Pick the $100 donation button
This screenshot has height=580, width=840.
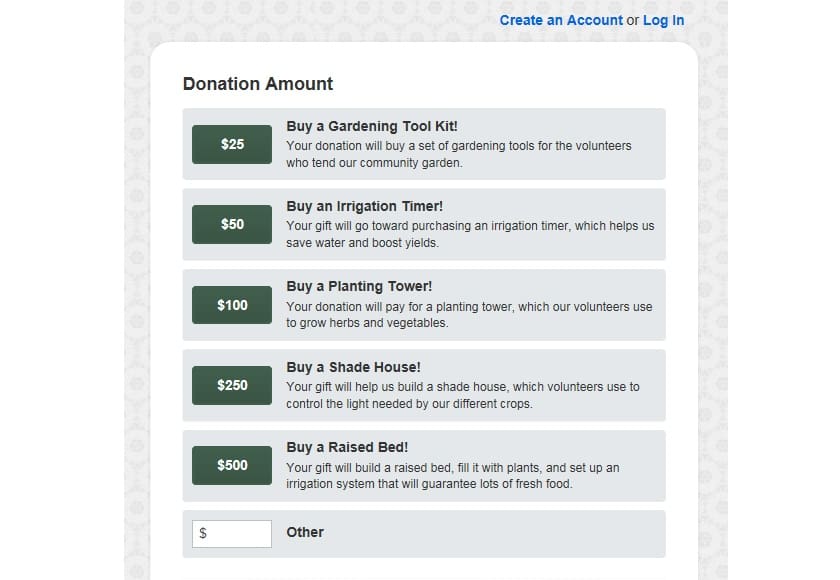point(232,305)
